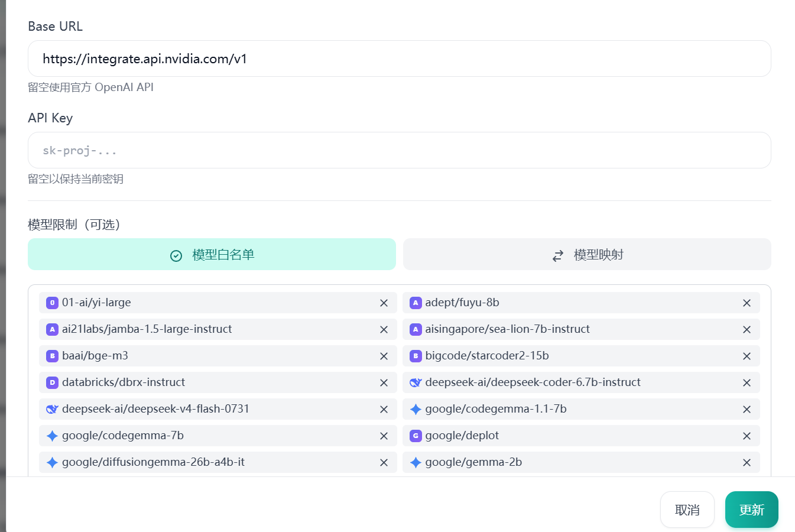The image size is (795, 532).
Task: Click the Gemini star icon for codegemma-1.1-7b
Action: 416,409
